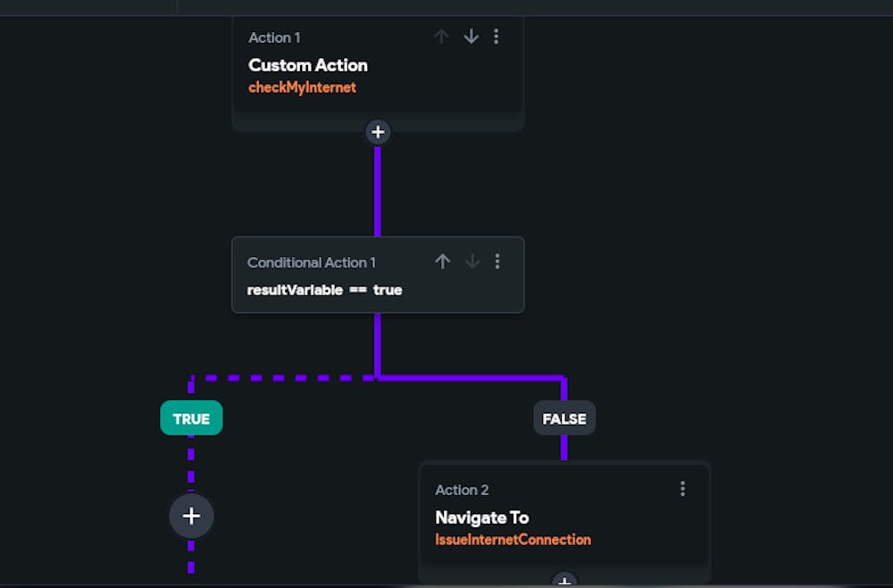Move Conditional Action 1 down
This screenshot has height=588, width=893.
[x=472, y=261]
